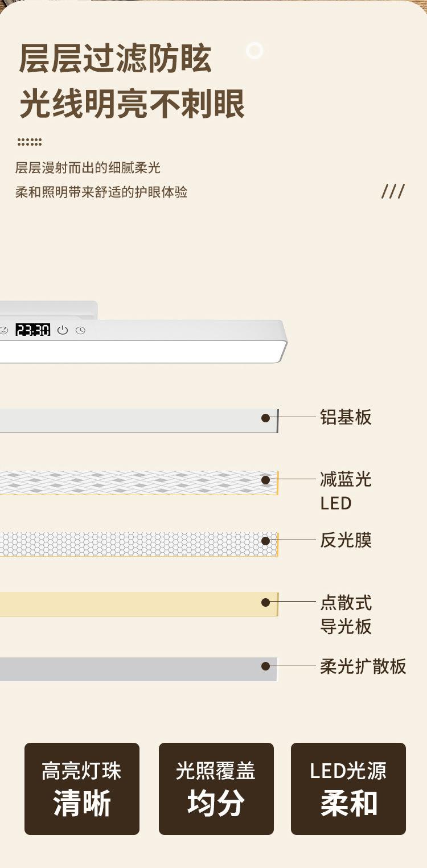Viewport: 427px width, 868px height.
Task: Click the clock timer icon on lamp
Action: [x=80, y=330]
